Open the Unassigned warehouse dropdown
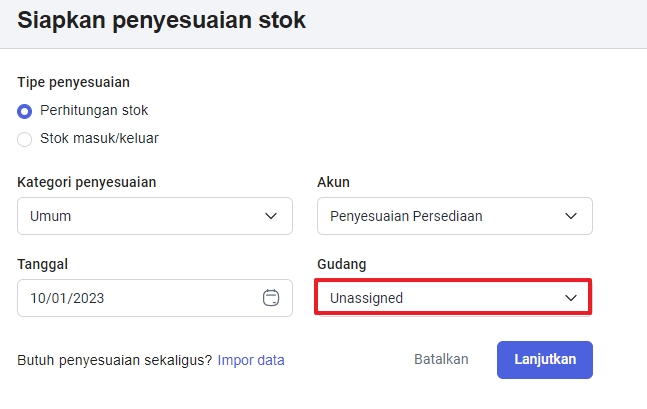This screenshot has height=409, width=647. pyautogui.click(x=453, y=298)
